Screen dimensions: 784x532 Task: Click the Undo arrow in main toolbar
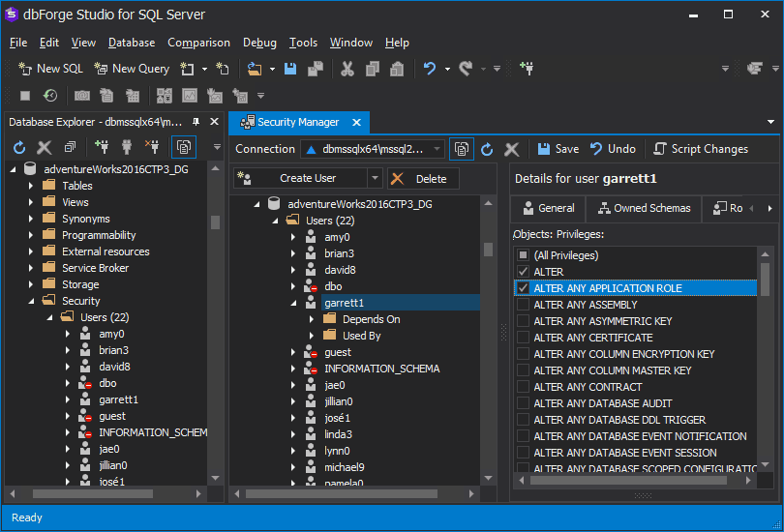430,69
